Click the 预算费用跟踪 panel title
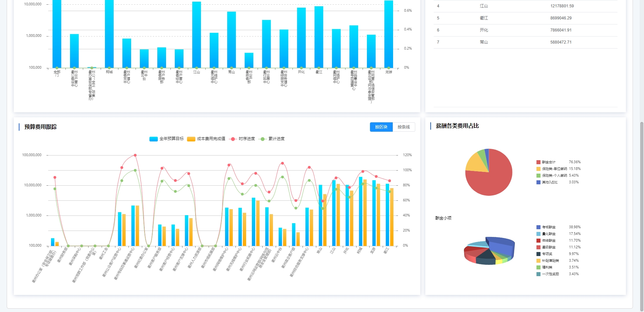Viewport: 644px width, 312px height. (41, 127)
